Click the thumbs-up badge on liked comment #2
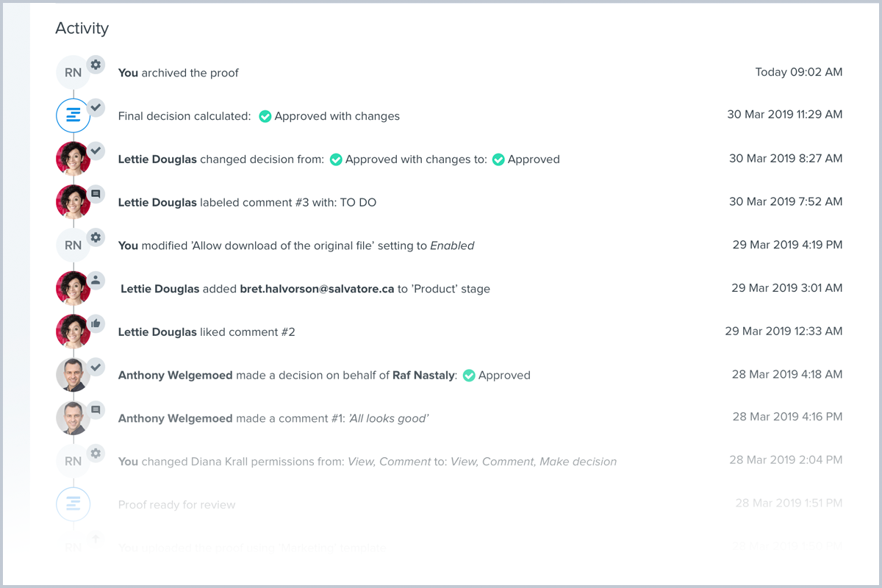Screen dimensions: 882x588 [x=96, y=323]
